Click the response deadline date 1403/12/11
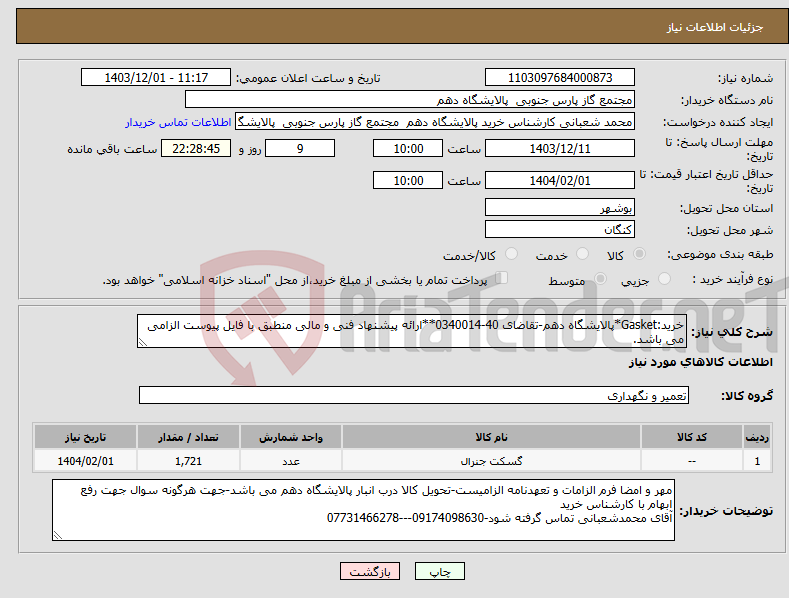 tap(560, 148)
